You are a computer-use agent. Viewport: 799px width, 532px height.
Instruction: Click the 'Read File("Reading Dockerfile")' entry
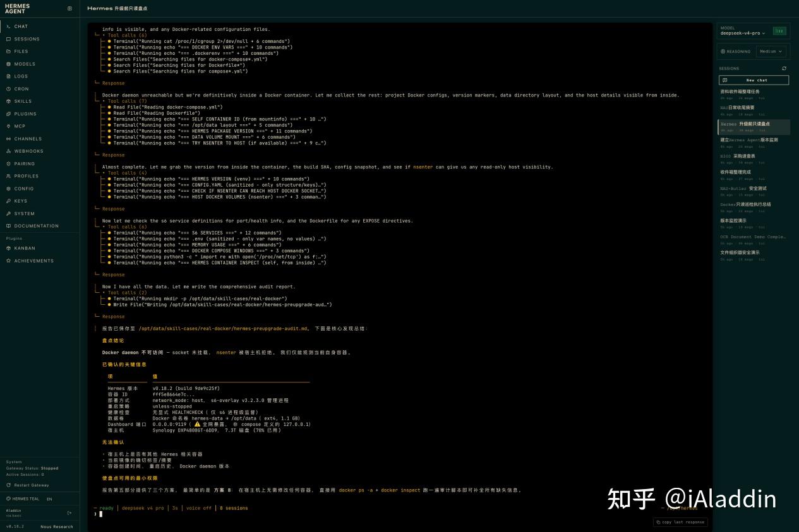tap(155, 113)
